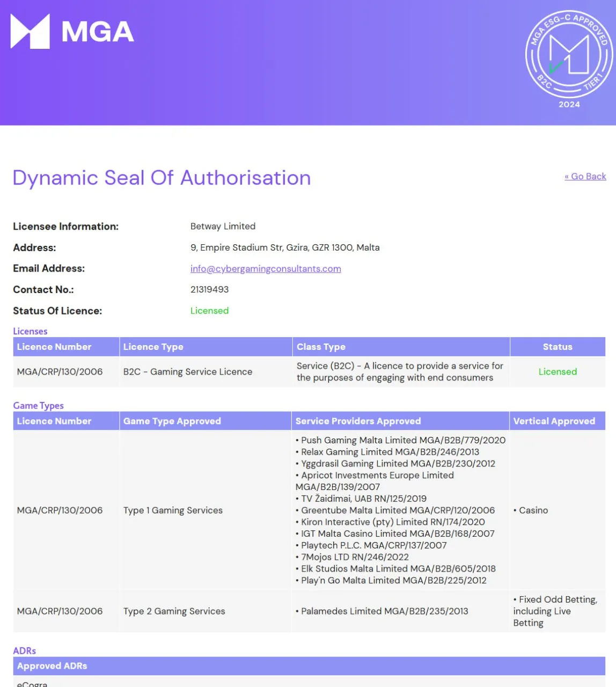Click the MGA logo icon
Image resolution: width=616 pixels, height=687 pixels.
click(30, 31)
